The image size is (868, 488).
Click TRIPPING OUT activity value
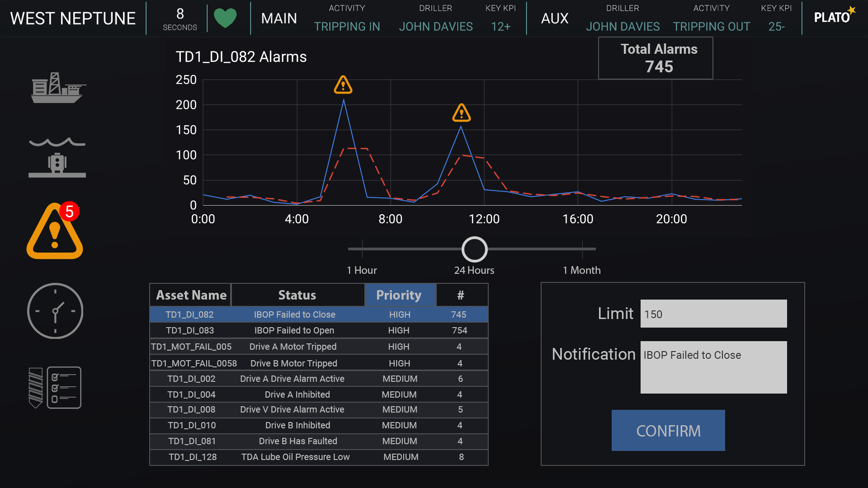pos(711,27)
